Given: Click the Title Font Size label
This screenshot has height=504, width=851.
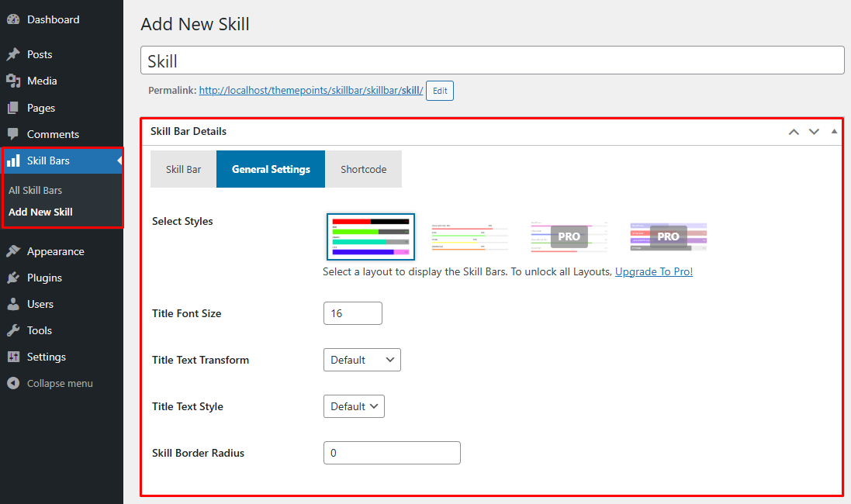Looking at the screenshot, I should pyautogui.click(x=187, y=313).
